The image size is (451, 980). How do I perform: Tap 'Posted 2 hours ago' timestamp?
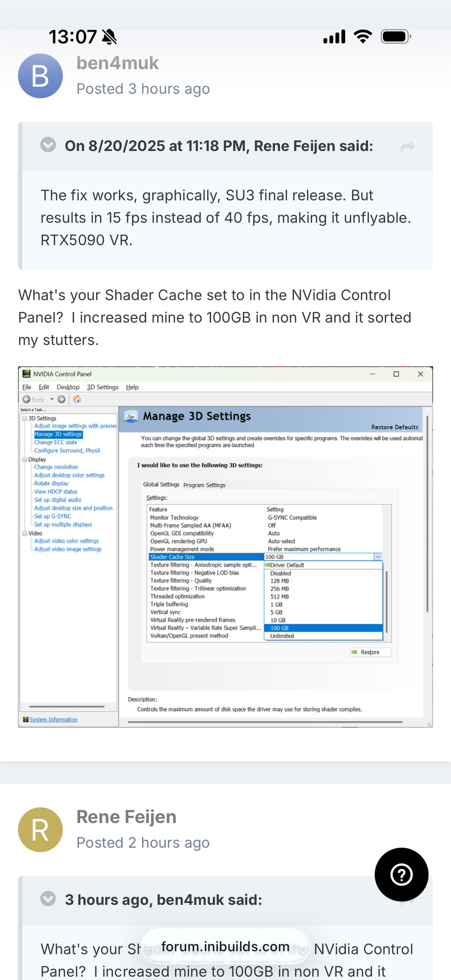pos(143,843)
